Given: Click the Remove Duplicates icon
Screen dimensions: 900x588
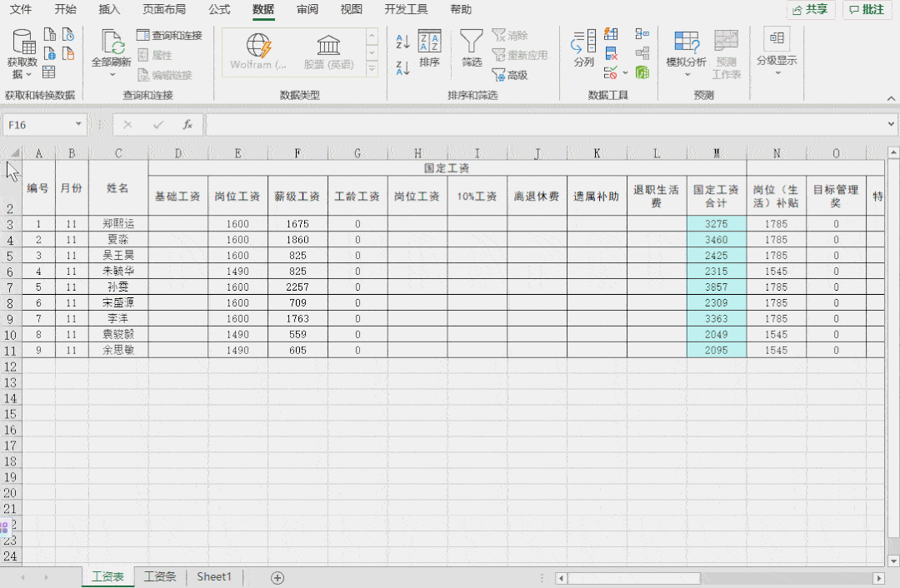Looking at the screenshot, I should [x=611, y=53].
